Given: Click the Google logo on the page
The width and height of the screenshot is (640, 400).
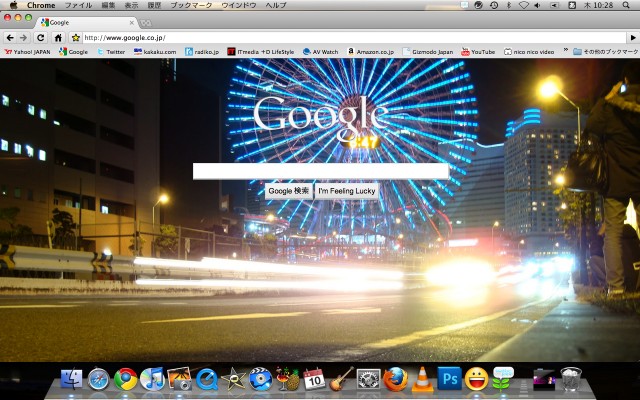Looking at the screenshot, I should 321,118.
